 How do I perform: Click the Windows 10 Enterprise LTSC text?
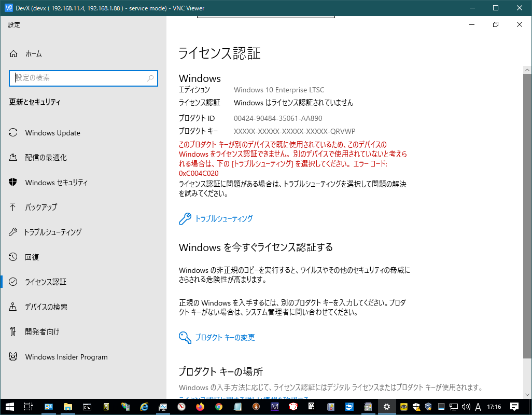tap(279, 90)
